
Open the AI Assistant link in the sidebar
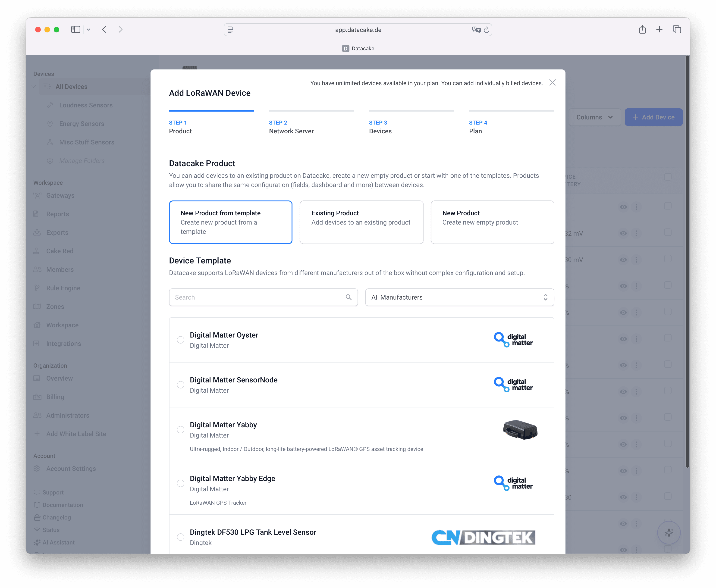(54, 543)
